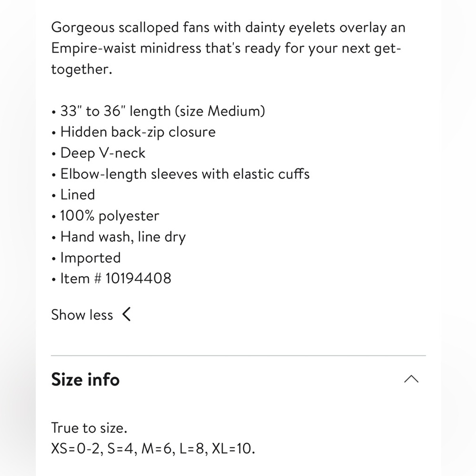
Task: Select the Empire-waist minidress text line
Action: (226, 48)
